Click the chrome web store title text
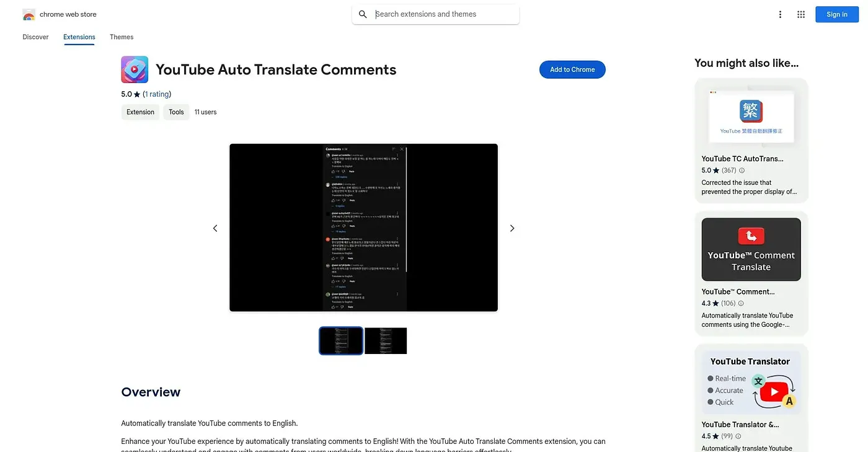This screenshot has height=452, width=868. (x=68, y=14)
